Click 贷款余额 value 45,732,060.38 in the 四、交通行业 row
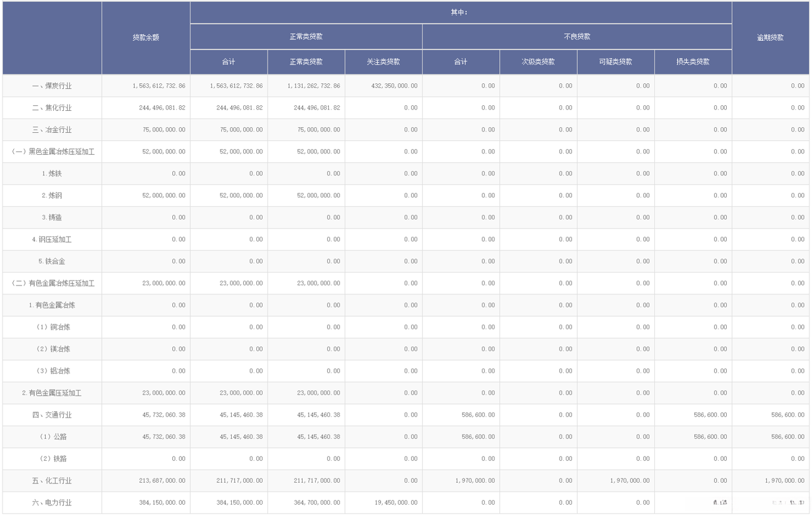Viewport: 812px width, 516px height. 164,415
